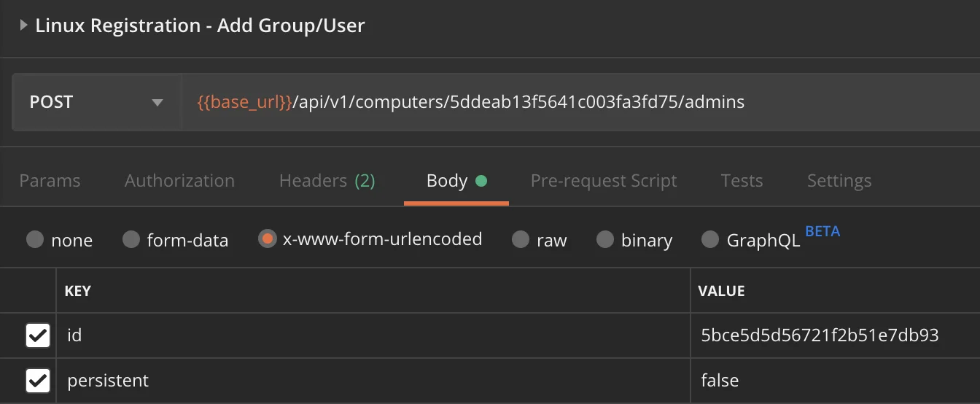Disable the persistent parameter checkbox
Viewport: 980px width, 404px height.
pos(37,380)
